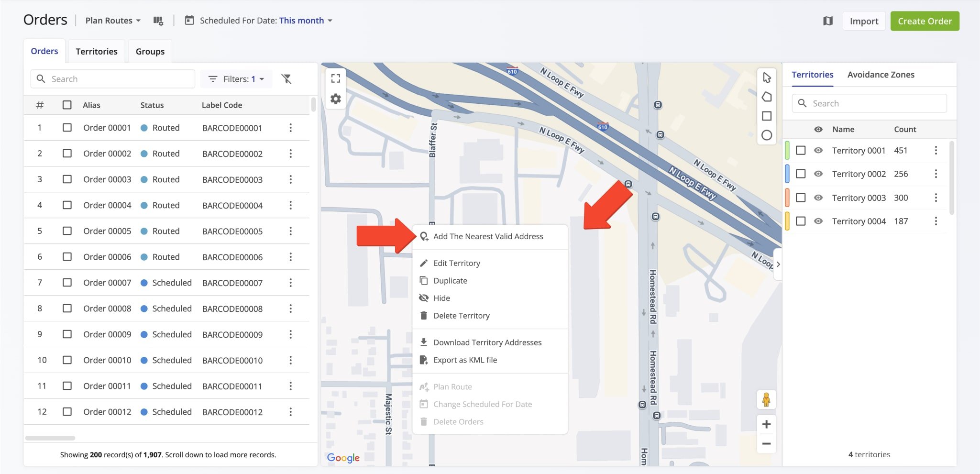The height and width of the screenshot is (474, 980).
Task: Open options menu for Territory 0002
Action: click(936, 174)
